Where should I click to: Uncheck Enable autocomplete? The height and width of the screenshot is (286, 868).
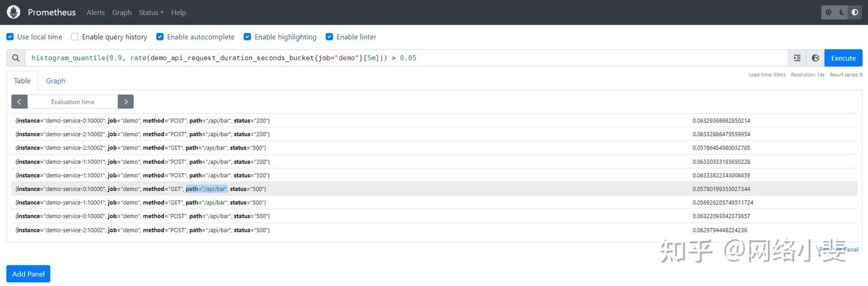(160, 37)
